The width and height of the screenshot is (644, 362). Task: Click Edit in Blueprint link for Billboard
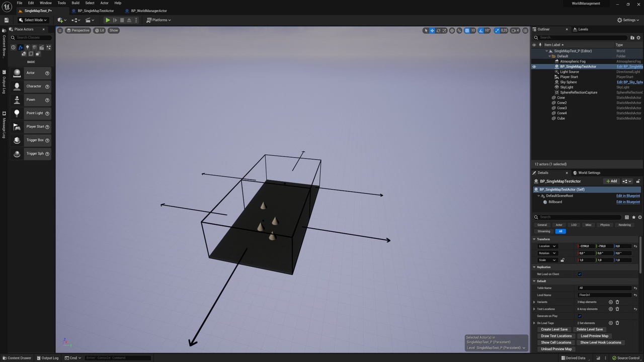point(628,202)
